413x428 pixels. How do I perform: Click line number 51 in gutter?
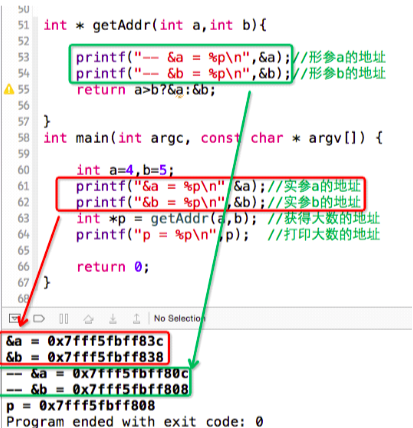pyautogui.click(x=23, y=25)
